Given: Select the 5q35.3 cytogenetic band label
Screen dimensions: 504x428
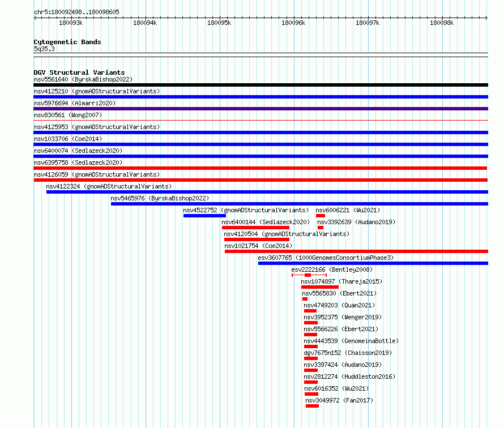Looking at the screenshot, I should tap(44, 49).
